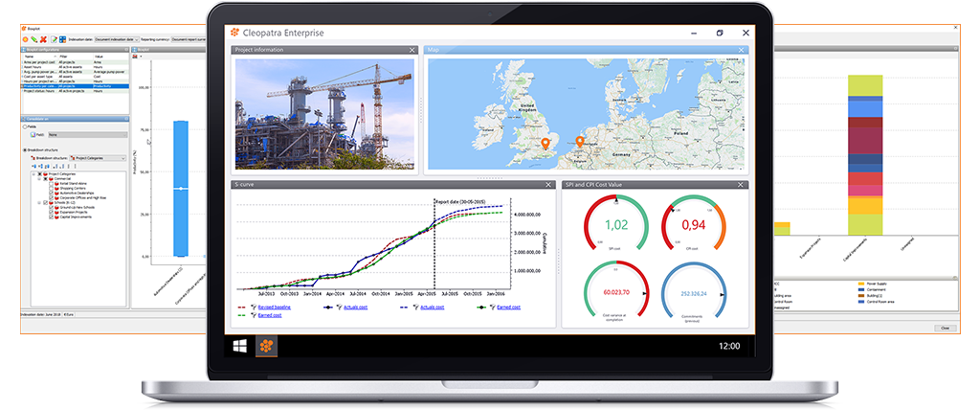Select the Asset hours configuration row

pyautogui.click(x=75, y=67)
